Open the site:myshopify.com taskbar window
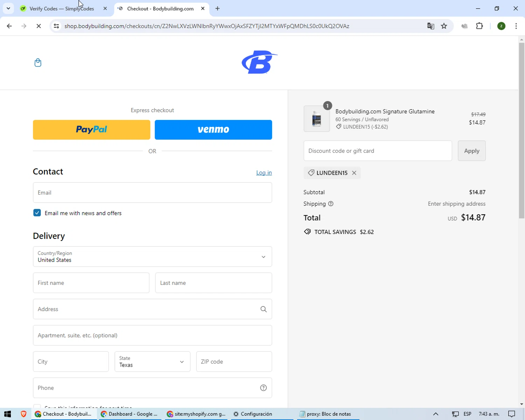The image size is (525, 420). 197,414
